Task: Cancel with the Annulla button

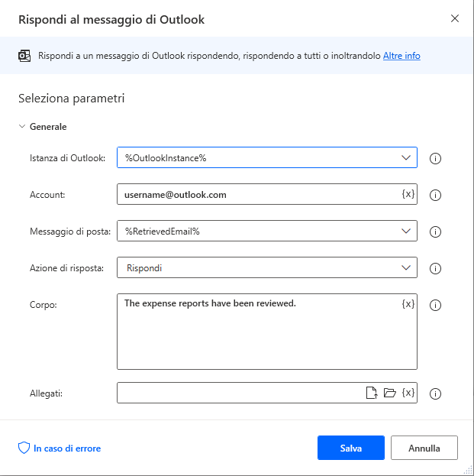Action: click(424, 448)
